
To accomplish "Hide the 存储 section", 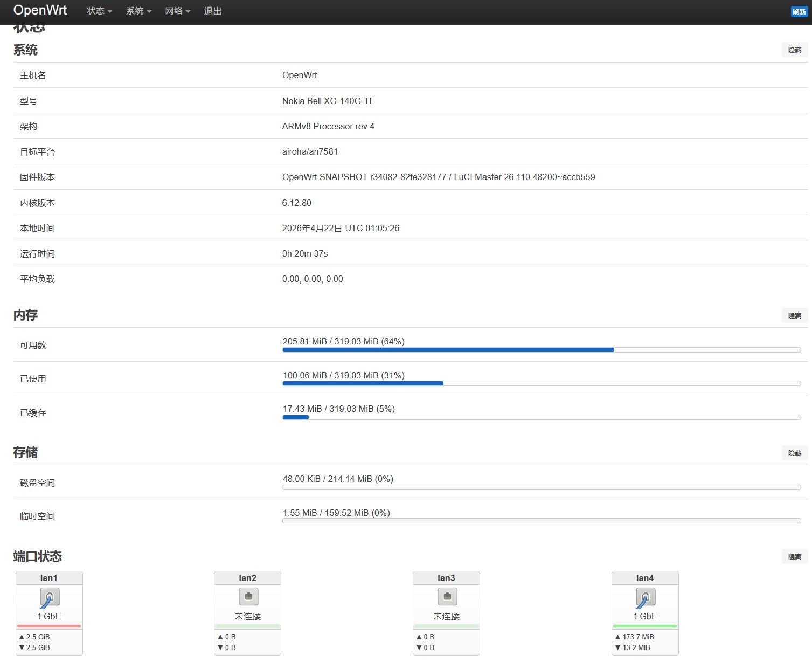I will click(794, 453).
